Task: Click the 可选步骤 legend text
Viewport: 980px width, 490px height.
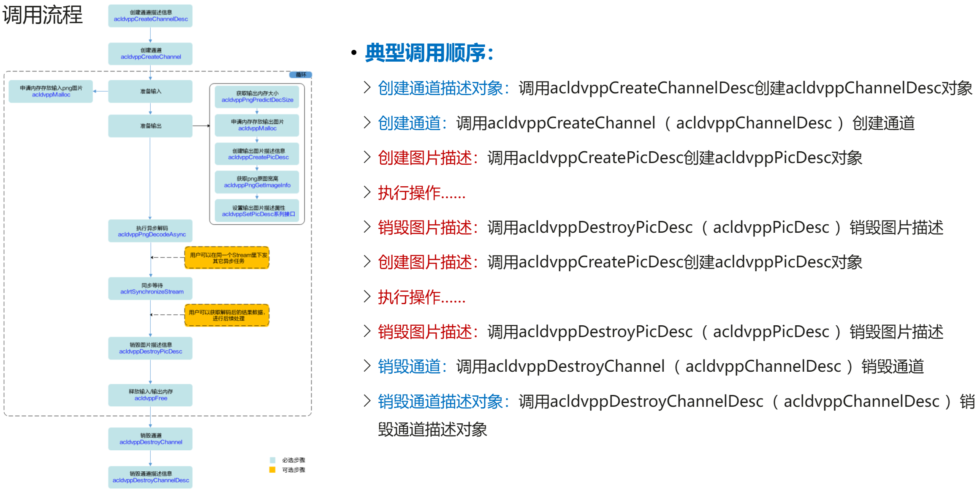Action: [x=293, y=470]
